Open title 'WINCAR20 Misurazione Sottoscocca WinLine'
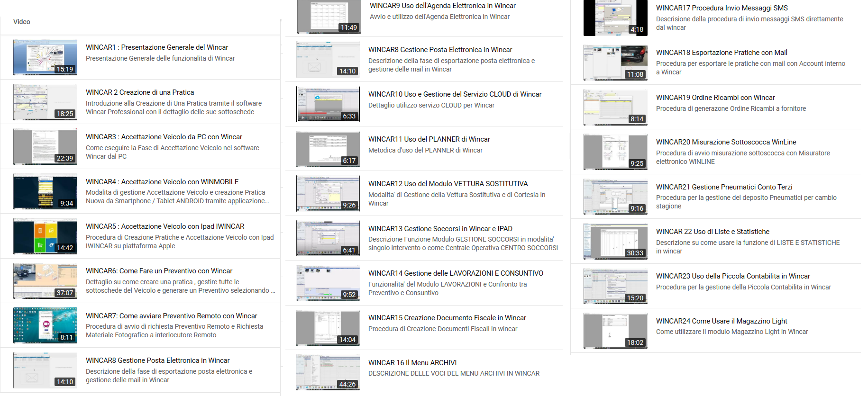 point(726,142)
